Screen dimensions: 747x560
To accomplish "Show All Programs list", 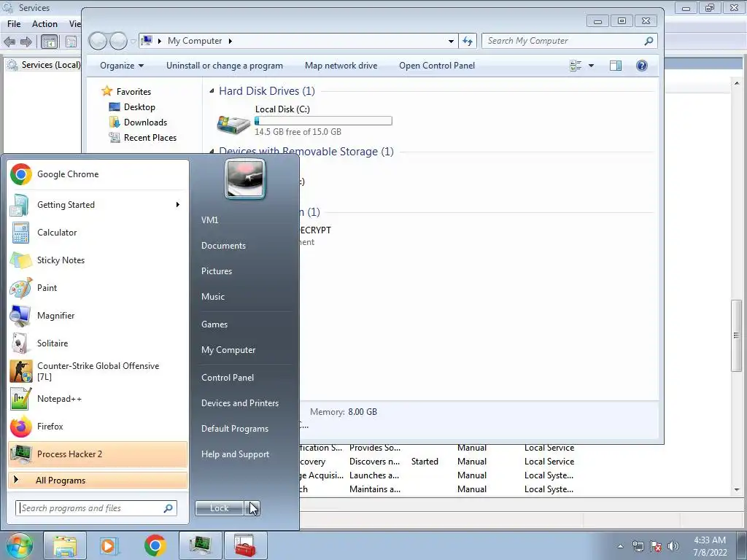I will coord(98,480).
